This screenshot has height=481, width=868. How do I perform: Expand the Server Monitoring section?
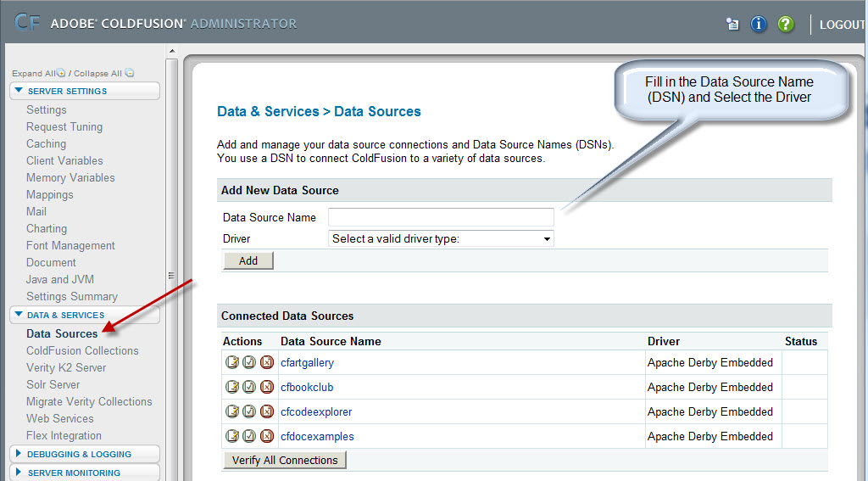point(19,473)
